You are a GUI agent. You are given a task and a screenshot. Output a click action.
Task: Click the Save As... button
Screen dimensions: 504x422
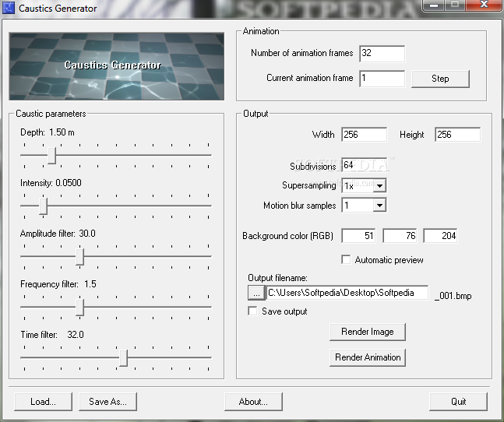108,402
